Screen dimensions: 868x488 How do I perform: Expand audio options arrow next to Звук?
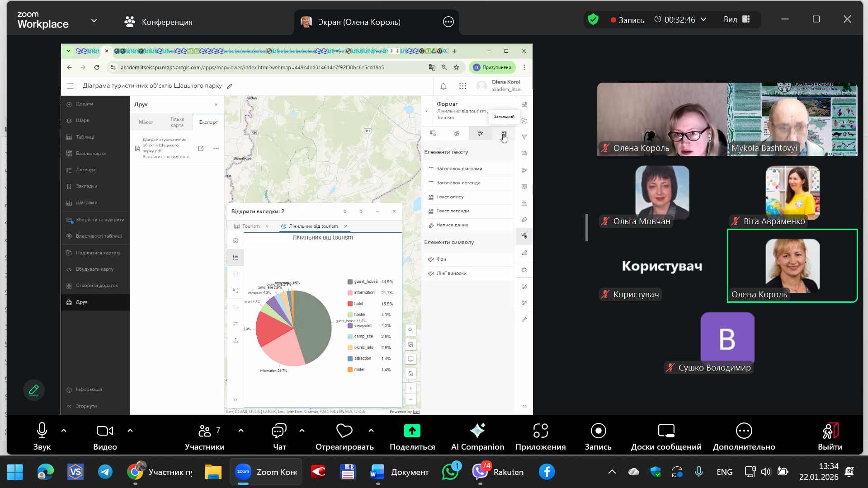(x=64, y=431)
